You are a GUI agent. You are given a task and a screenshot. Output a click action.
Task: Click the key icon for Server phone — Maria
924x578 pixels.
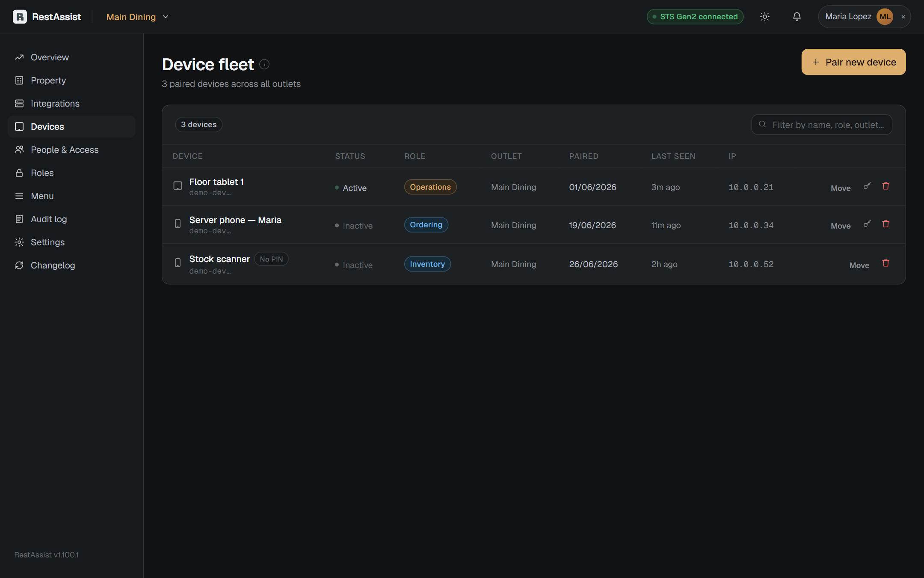[867, 224]
